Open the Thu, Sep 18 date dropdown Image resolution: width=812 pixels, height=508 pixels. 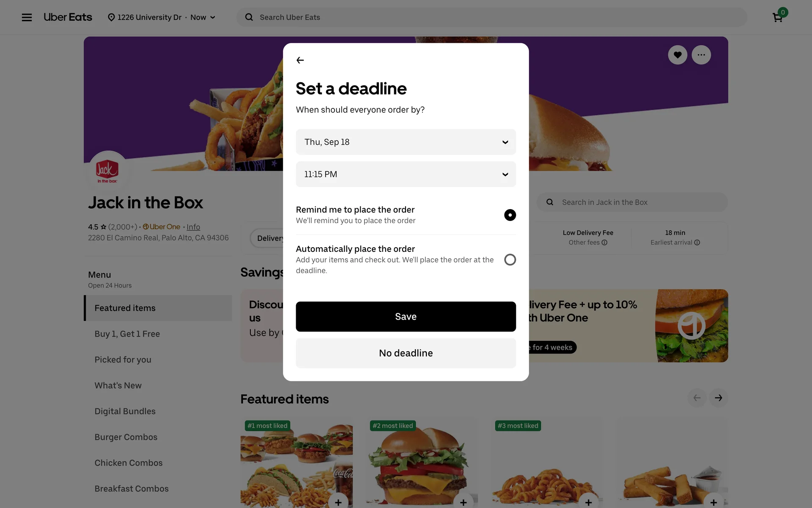pyautogui.click(x=406, y=142)
